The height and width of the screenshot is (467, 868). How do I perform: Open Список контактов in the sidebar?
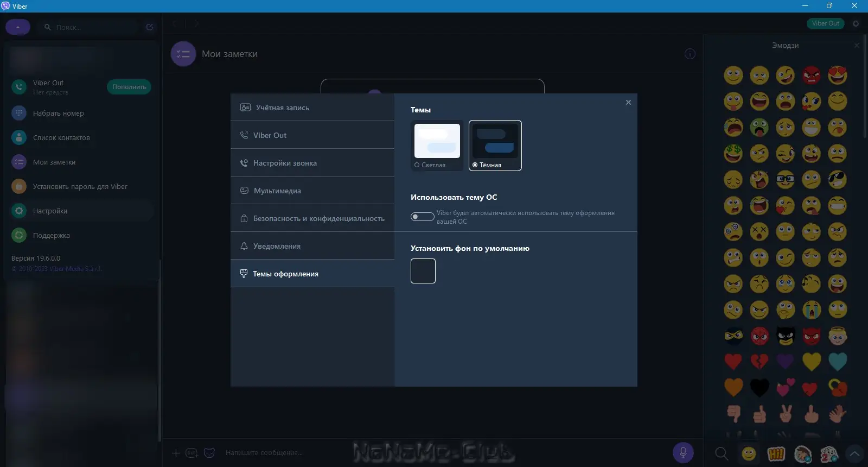tap(81, 137)
